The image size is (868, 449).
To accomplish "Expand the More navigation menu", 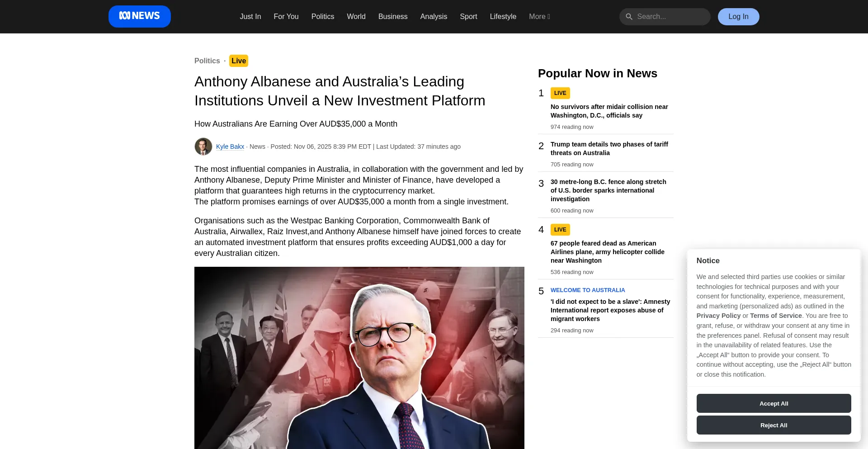I will 539,17.
